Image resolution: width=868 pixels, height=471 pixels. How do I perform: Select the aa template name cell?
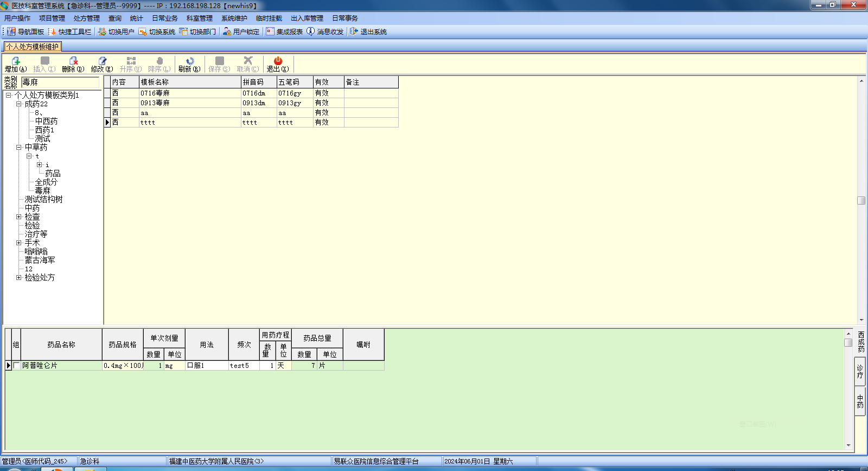pyautogui.click(x=190, y=113)
